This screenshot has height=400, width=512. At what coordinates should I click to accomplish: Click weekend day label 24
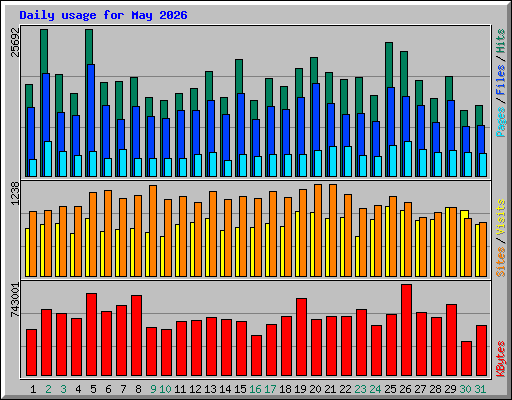point(375,389)
